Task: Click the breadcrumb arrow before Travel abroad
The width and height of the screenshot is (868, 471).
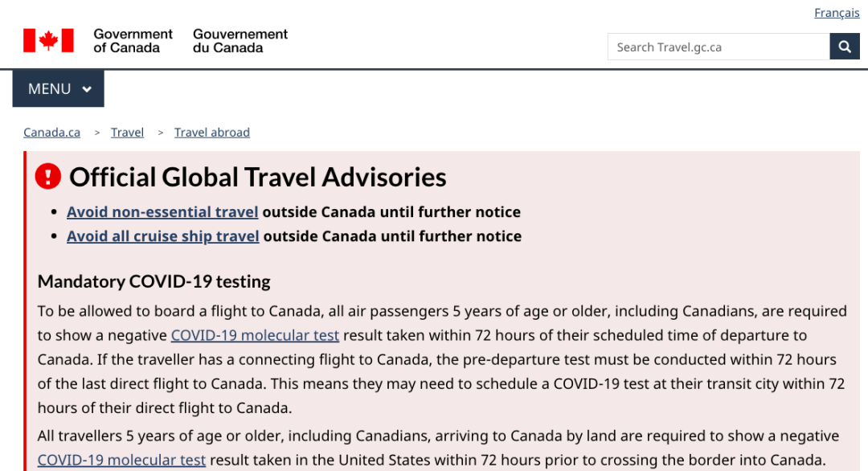Action: (x=161, y=133)
